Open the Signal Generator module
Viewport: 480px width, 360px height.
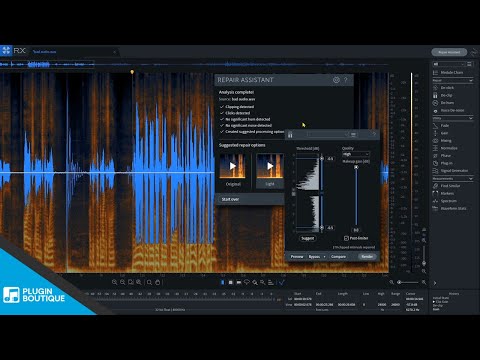[x=454, y=171]
